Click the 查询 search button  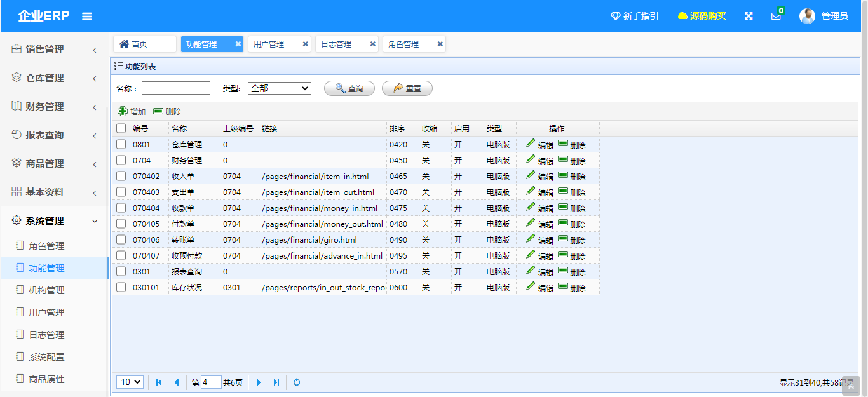coord(349,88)
